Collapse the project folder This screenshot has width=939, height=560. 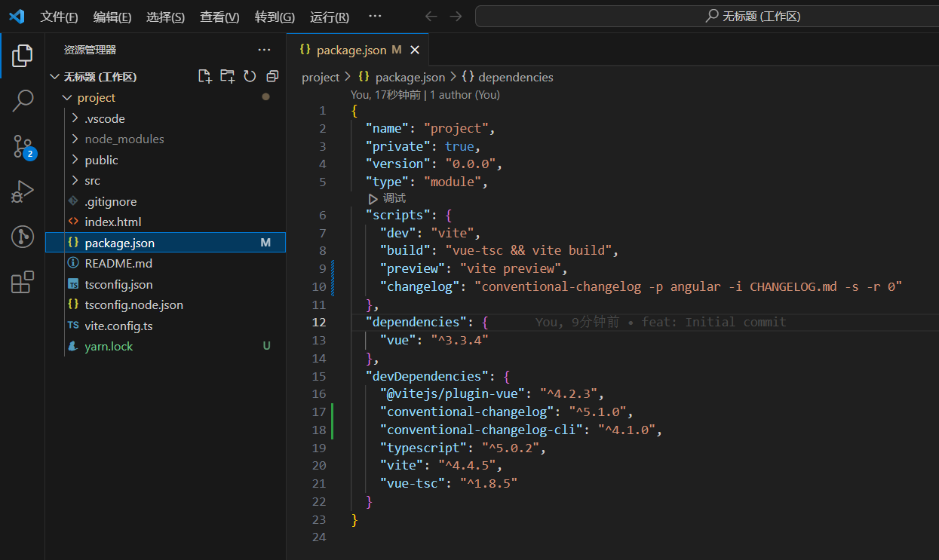pos(68,98)
